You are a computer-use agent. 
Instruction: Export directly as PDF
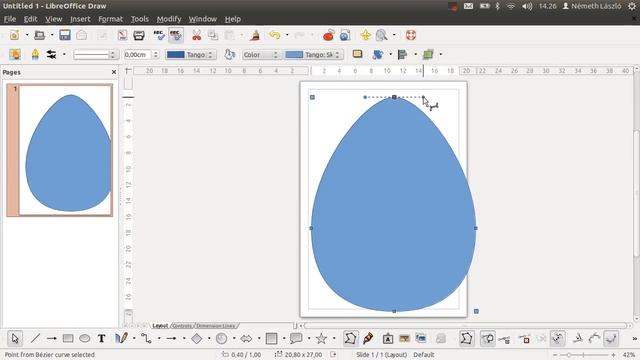(x=122, y=35)
